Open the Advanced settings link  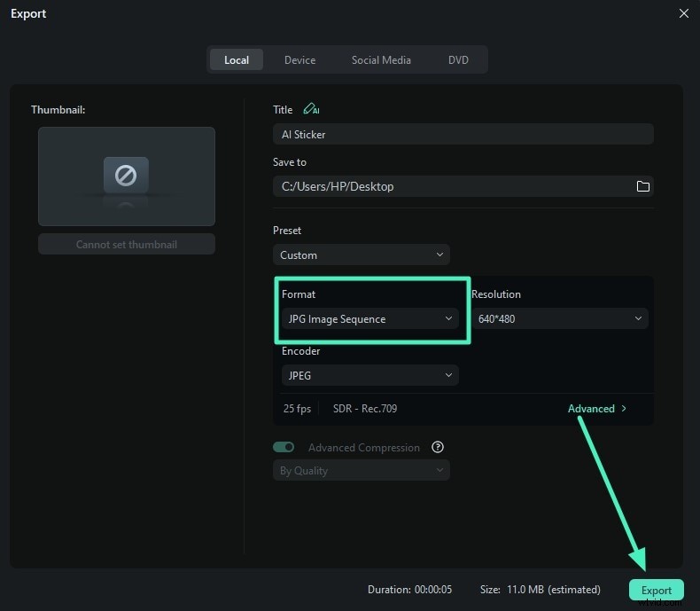click(x=596, y=409)
